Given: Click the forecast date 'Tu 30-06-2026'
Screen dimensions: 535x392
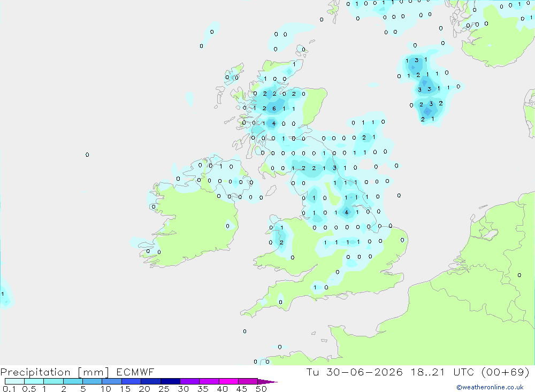Looking at the screenshot, I should pos(354,372).
